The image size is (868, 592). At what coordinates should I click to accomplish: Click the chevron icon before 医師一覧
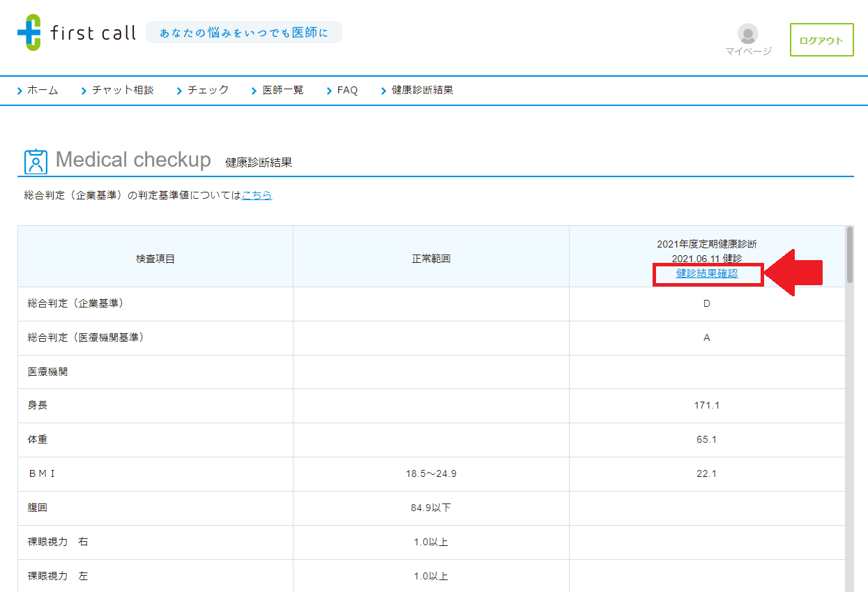pos(253,90)
